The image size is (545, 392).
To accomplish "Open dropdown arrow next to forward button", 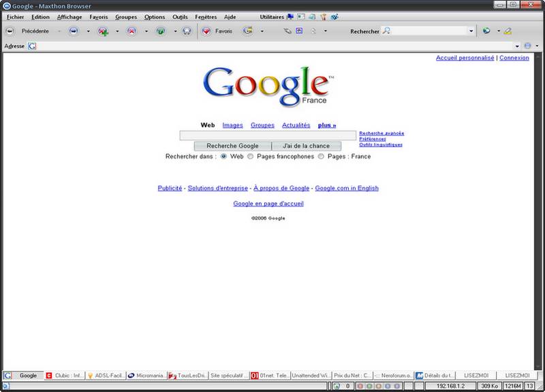I will (x=89, y=31).
